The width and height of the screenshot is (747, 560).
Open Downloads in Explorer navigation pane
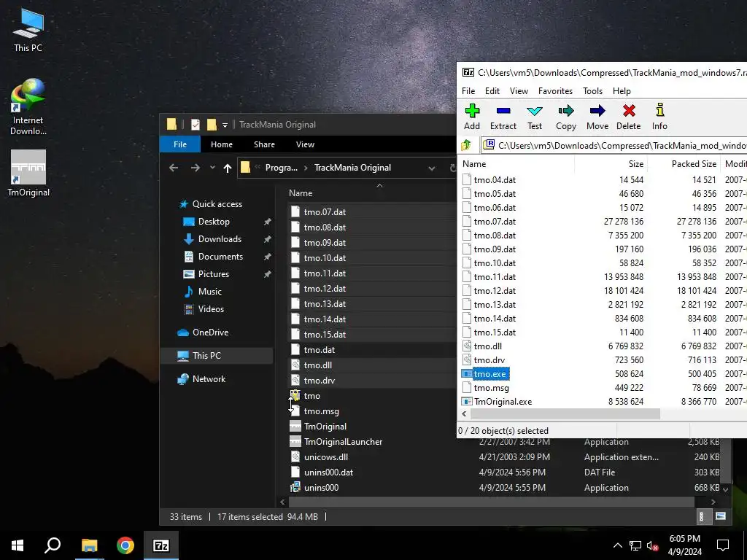click(x=220, y=239)
